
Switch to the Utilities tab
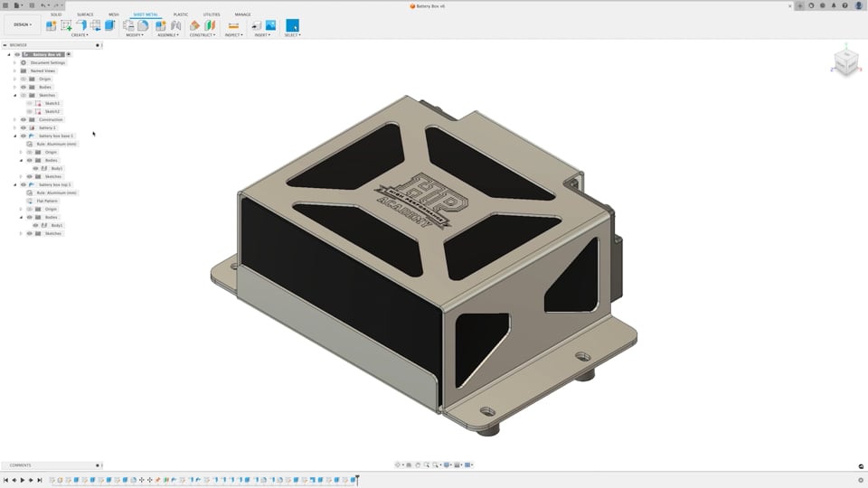(x=212, y=14)
